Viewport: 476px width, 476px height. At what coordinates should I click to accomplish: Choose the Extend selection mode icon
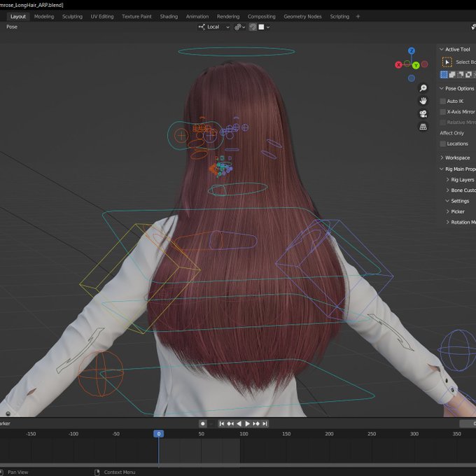(x=452, y=75)
